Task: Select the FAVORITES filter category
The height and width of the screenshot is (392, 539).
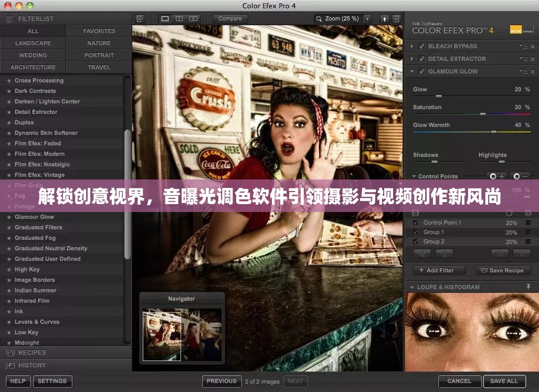Action: pyautogui.click(x=99, y=31)
